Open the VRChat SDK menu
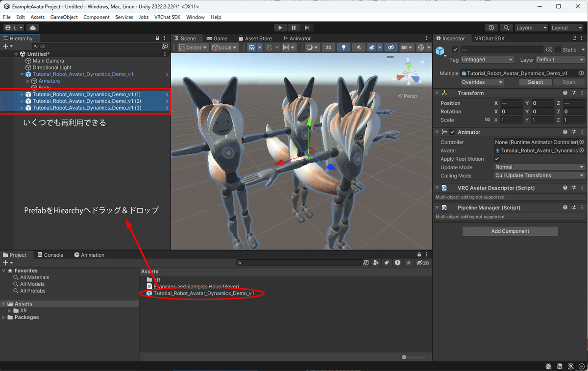This screenshot has width=588, height=371. pyautogui.click(x=167, y=17)
